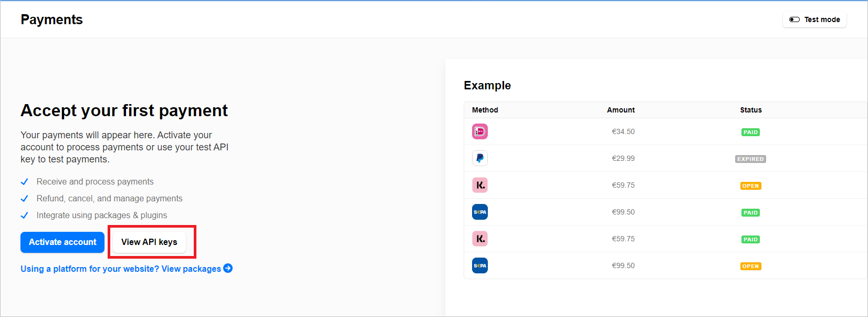
Task: Open the View packages platform link
Action: tap(126, 269)
